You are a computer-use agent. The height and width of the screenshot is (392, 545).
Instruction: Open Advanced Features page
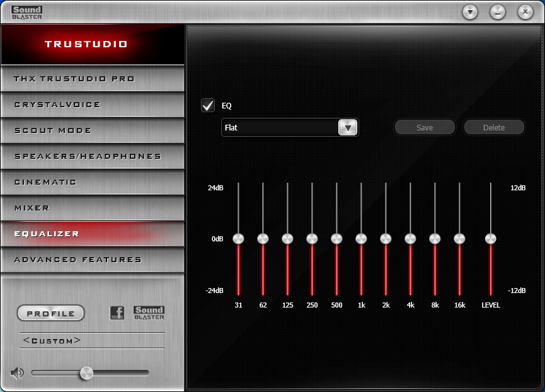pyautogui.click(x=93, y=260)
